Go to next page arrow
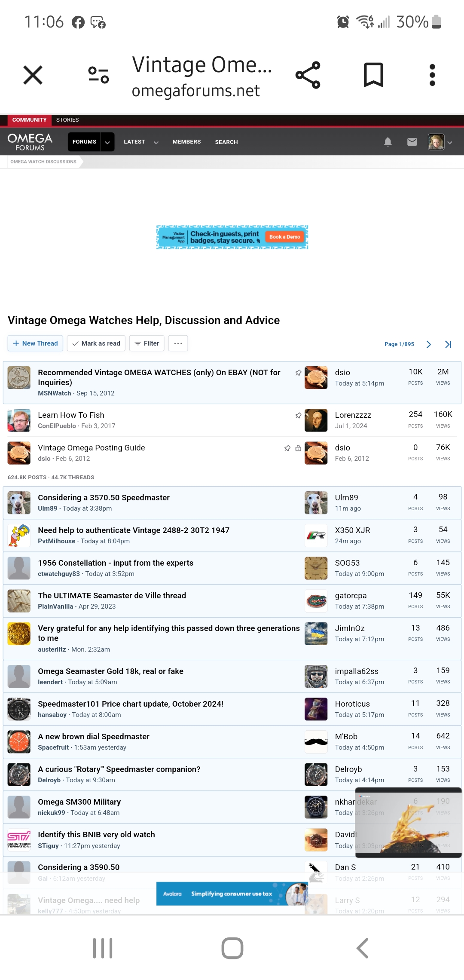 coord(428,344)
